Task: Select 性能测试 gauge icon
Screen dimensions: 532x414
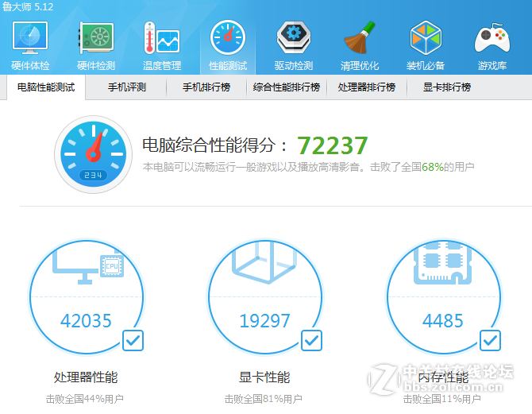Action: [228, 37]
